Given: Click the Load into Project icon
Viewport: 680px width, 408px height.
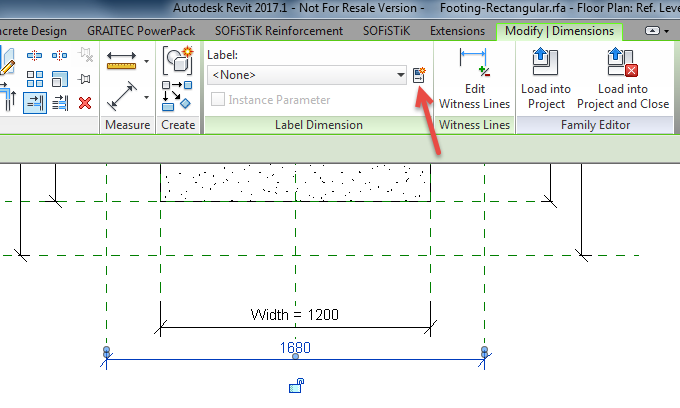Looking at the screenshot, I should click(x=545, y=62).
